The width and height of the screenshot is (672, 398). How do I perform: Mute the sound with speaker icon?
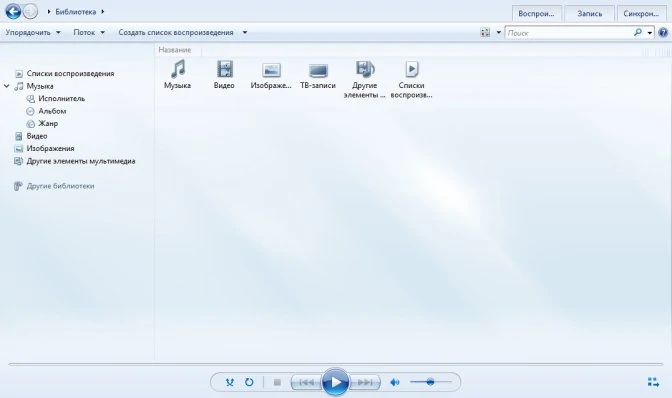[395, 382]
